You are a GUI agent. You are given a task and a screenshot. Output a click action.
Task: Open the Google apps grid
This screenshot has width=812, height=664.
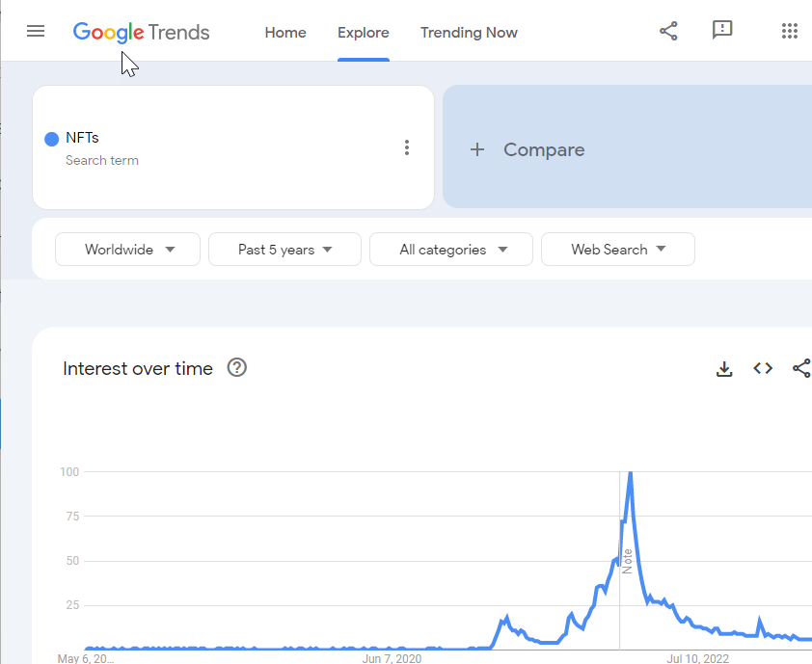(789, 31)
